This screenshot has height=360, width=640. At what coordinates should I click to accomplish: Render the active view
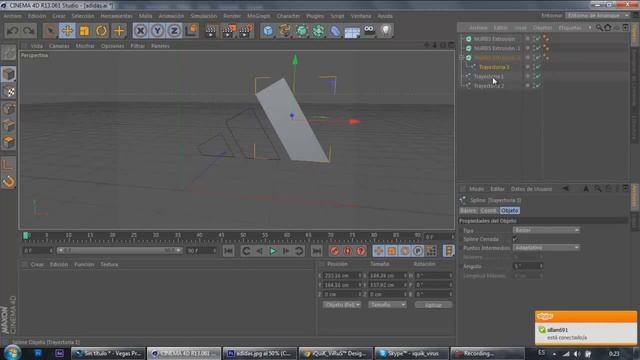click(211, 31)
